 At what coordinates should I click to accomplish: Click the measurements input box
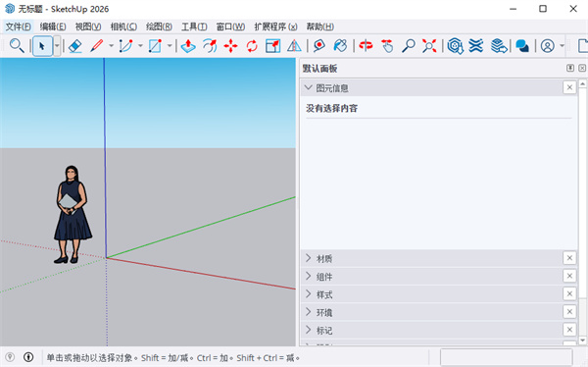click(507, 357)
